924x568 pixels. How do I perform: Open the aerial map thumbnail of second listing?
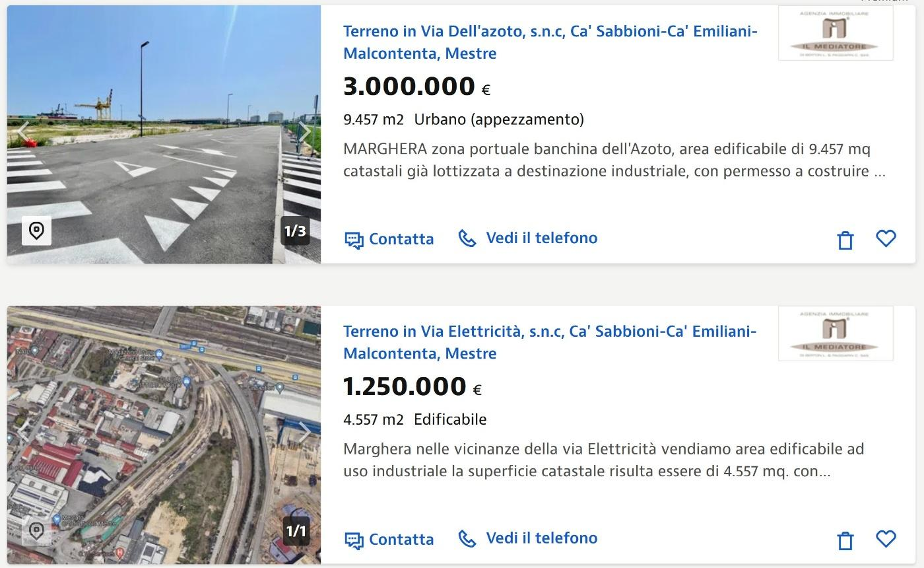tap(164, 435)
